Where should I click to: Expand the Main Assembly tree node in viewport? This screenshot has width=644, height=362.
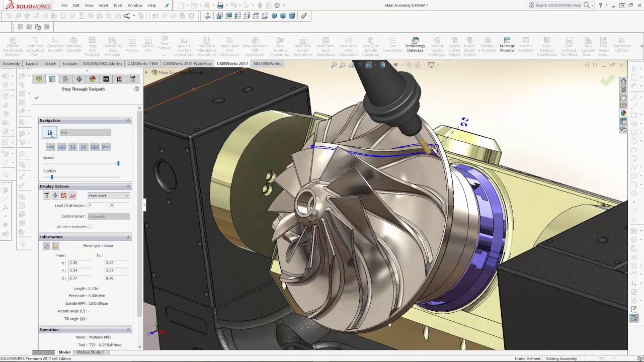click(147, 72)
